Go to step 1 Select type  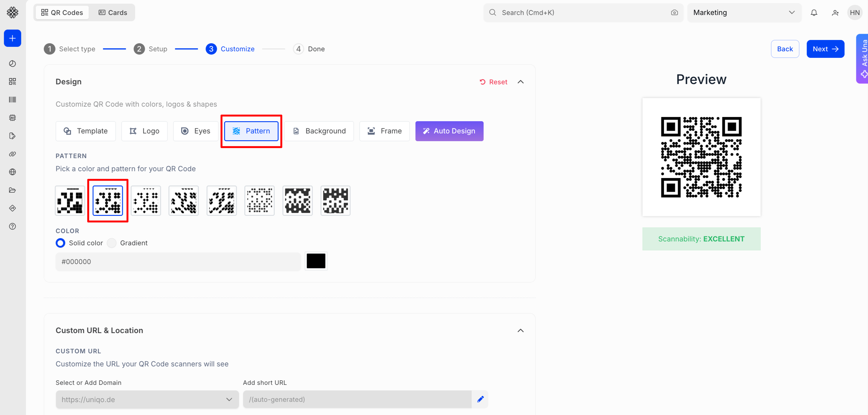point(69,49)
